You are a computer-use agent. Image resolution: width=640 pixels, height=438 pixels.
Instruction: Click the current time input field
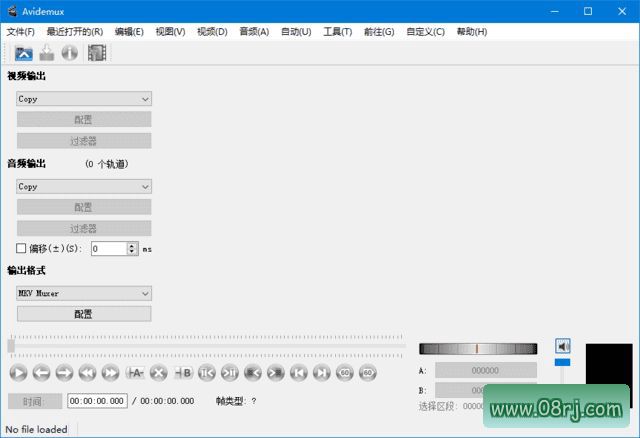[97, 401]
